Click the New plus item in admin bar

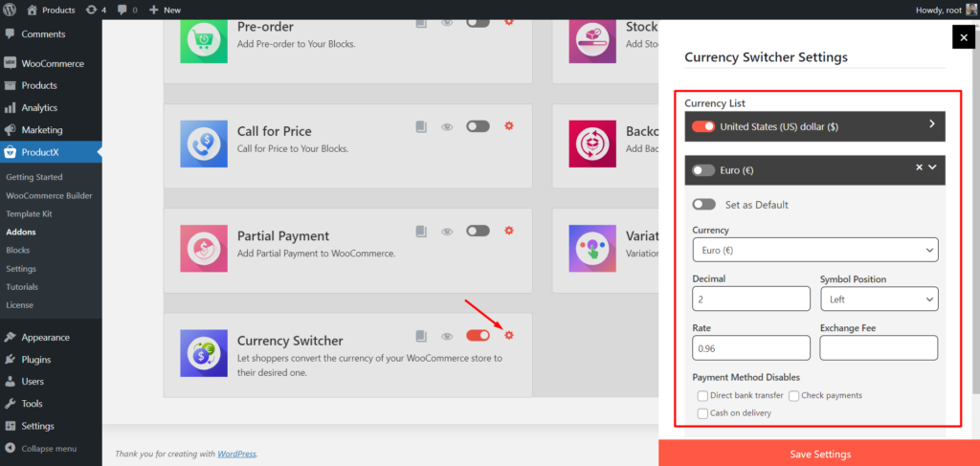pos(165,10)
